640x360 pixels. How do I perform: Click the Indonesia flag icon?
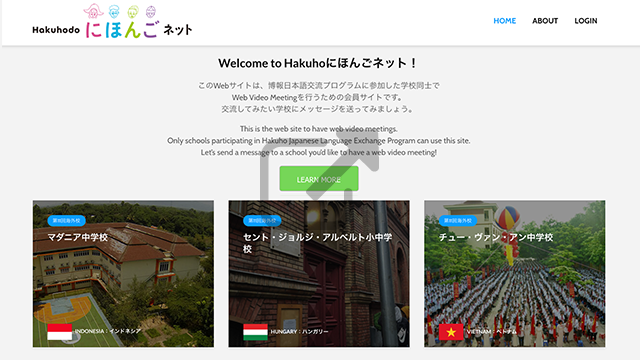[60, 332]
